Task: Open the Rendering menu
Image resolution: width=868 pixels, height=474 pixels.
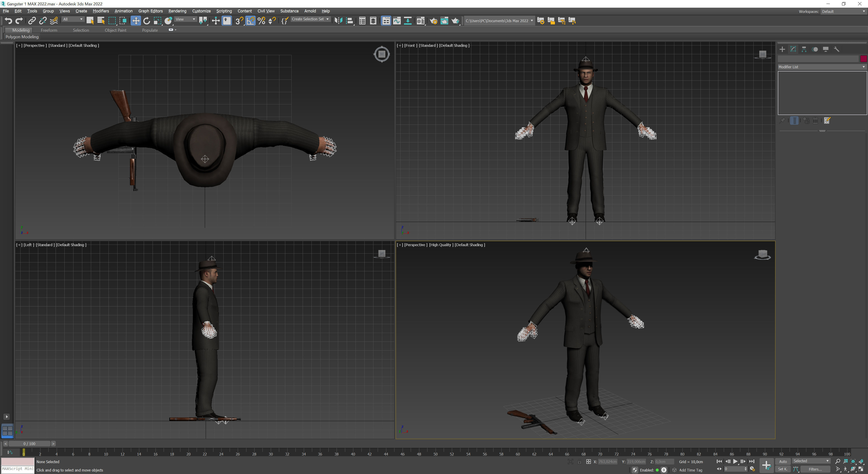Action: 177,11
